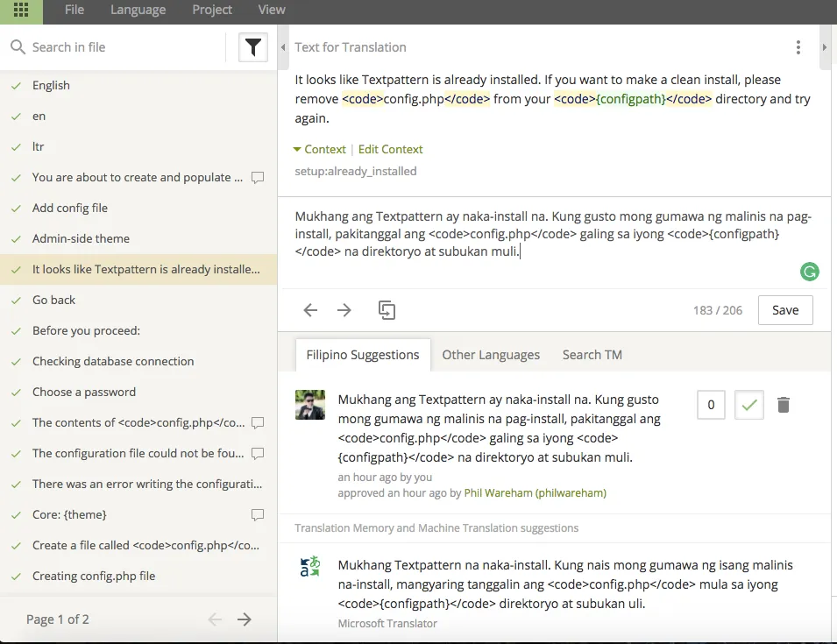Approve the suggestion with green checkmark
Image resolution: width=837 pixels, height=644 pixels.
[x=749, y=405]
